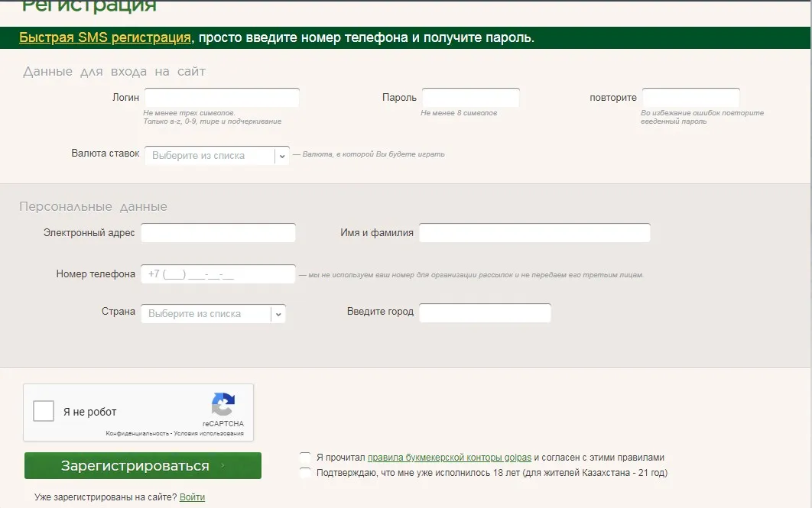Screen dimensions: 812x508
Task: Open правила букмекерской конторы golpas link
Action: pos(450,458)
